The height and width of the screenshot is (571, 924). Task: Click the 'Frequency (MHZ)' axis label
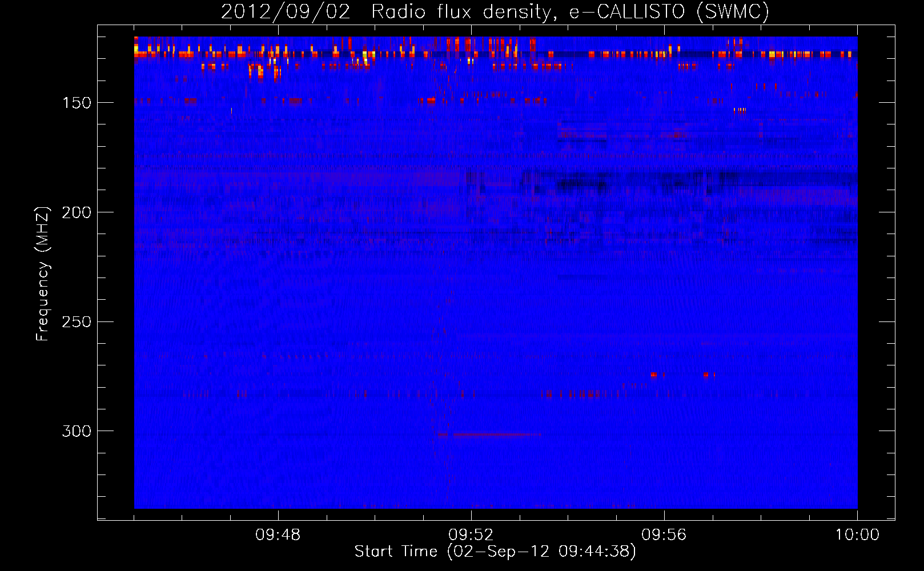click(43, 274)
